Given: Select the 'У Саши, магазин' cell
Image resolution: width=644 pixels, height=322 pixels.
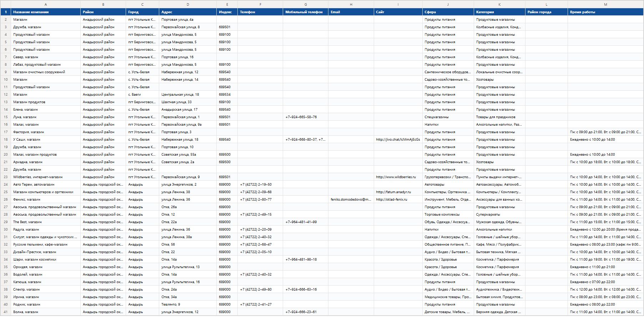Looking at the screenshot, I should 46,140.
